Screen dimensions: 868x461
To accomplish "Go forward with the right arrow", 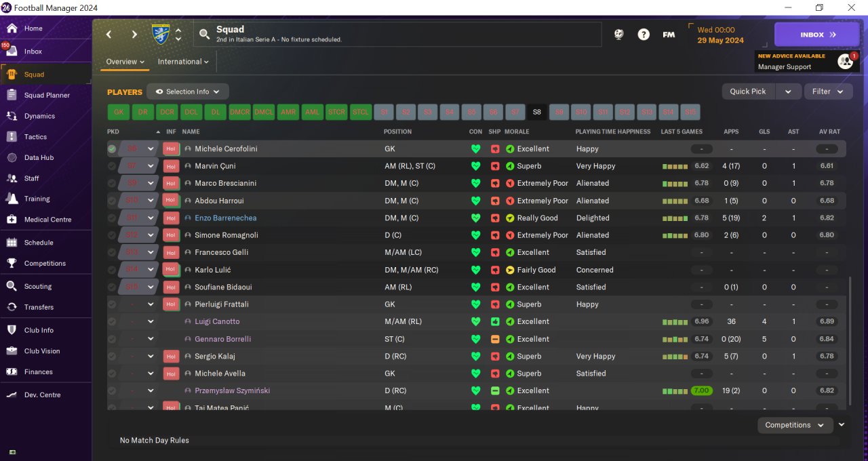I will pos(134,35).
